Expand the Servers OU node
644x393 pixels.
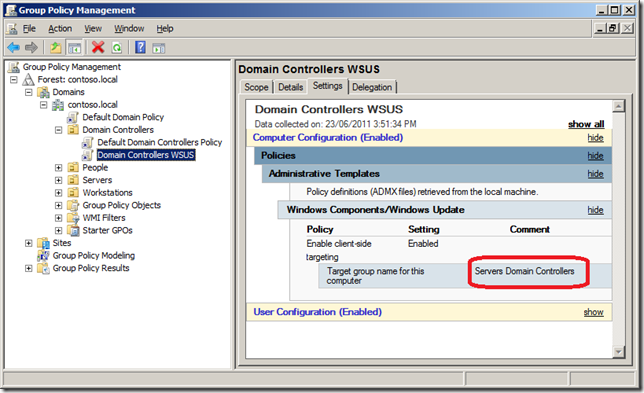click(59, 180)
